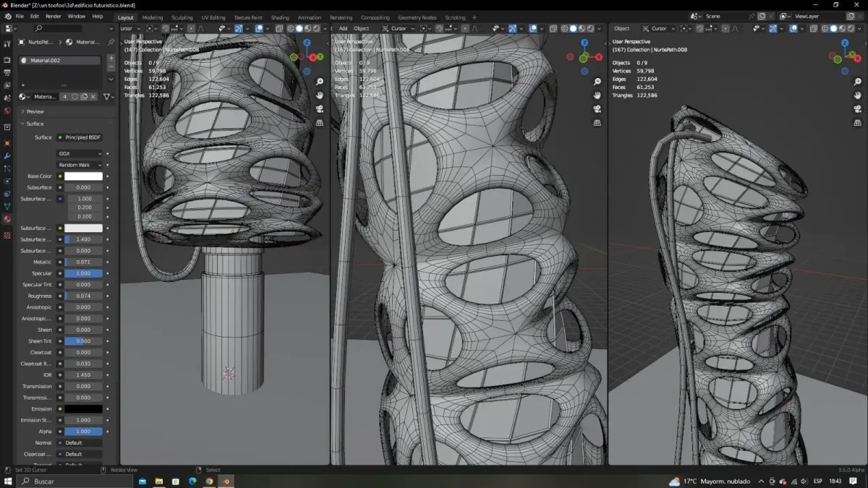Click zoom magnifier gizmo in right viewport
The height and width of the screenshot is (488, 868).
point(858,82)
